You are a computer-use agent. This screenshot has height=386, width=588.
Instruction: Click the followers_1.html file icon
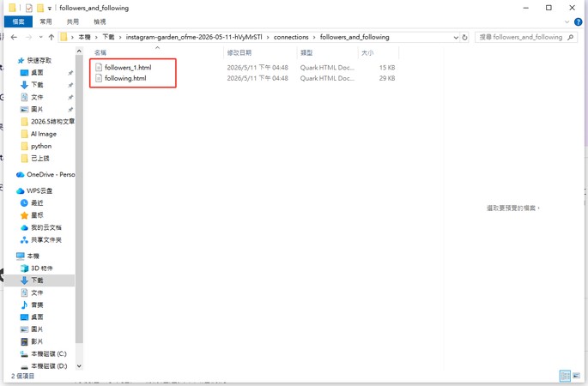tap(99, 68)
